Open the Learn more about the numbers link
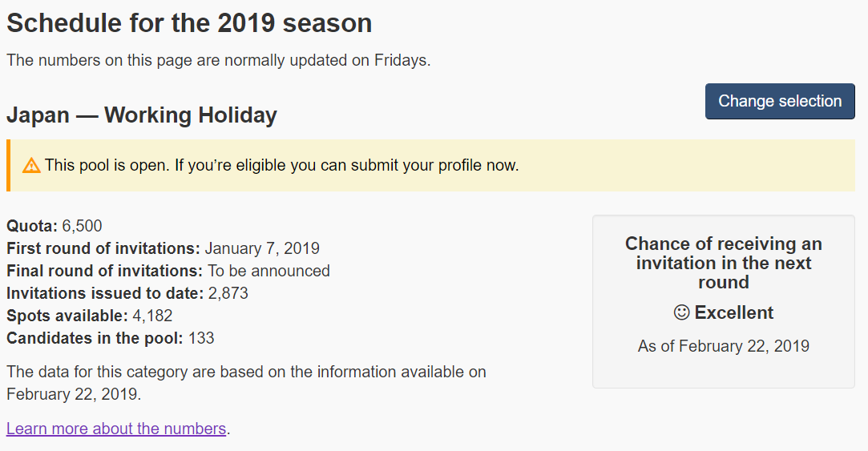 [x=116, y=429]
